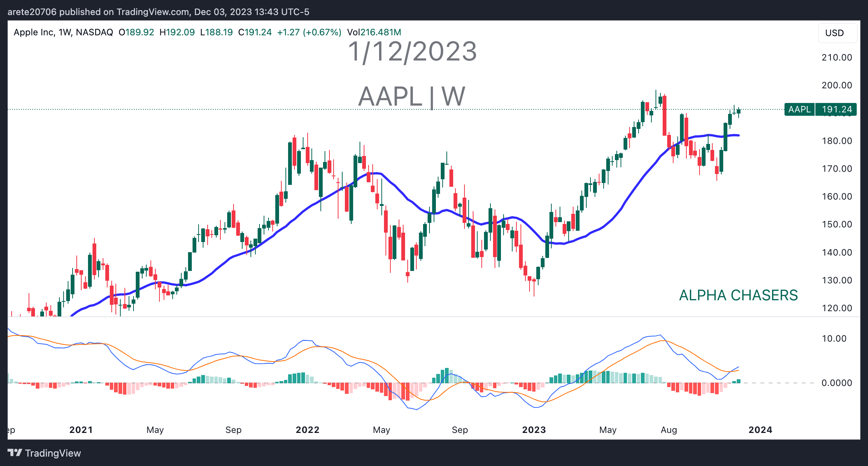Click the 160.00 price axis label
This screenshot has width=868, height=466.
coord(837,197)
